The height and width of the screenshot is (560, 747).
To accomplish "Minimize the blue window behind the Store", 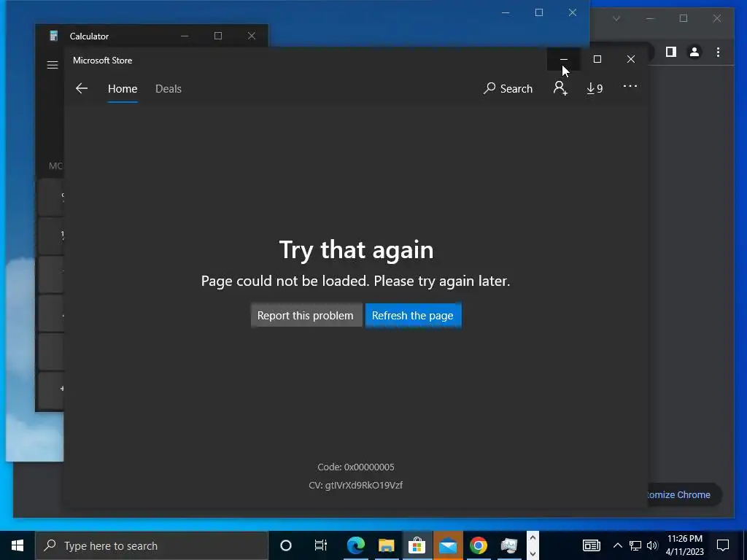I will tap(506, 13).
